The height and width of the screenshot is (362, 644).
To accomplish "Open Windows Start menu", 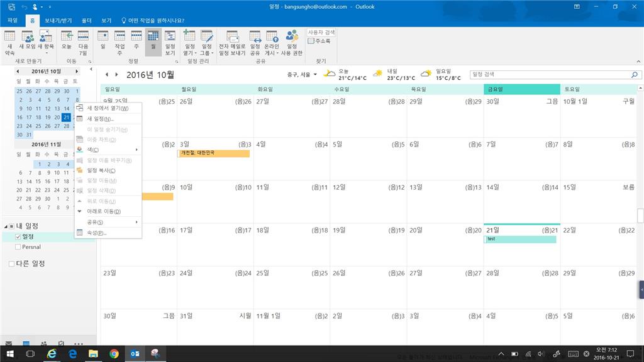I will 10,353.
